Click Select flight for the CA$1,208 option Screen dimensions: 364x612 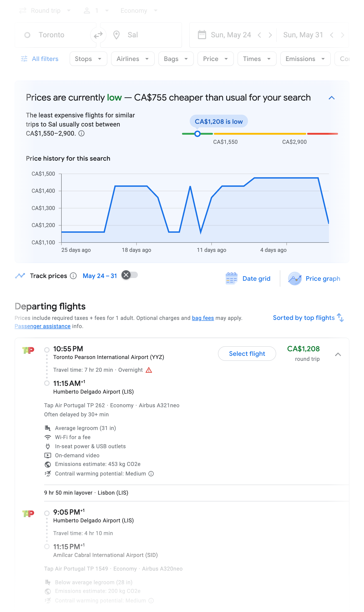click(x=247, y=354)
